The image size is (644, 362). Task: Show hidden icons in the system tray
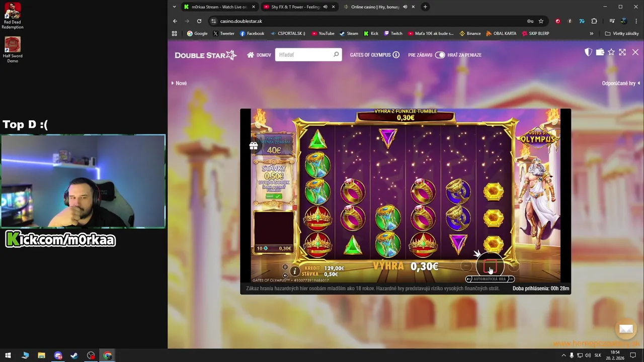[x=563, y=355]
